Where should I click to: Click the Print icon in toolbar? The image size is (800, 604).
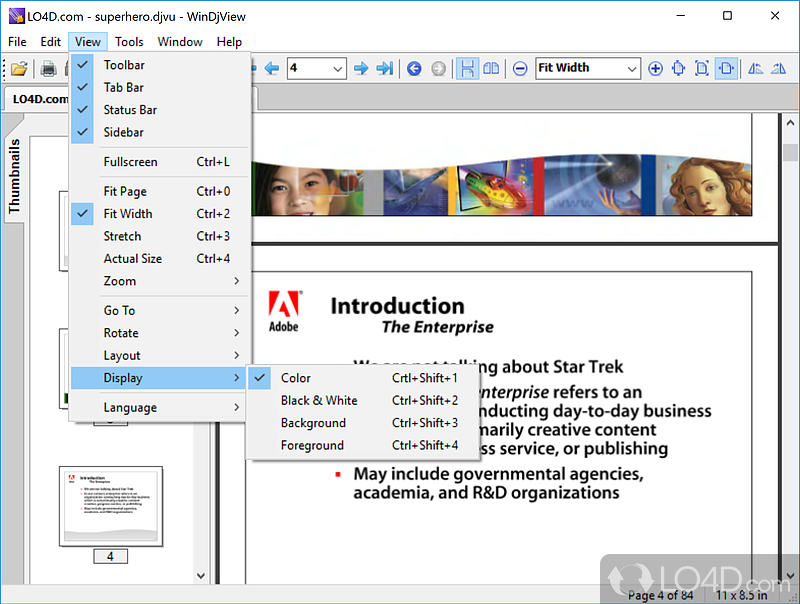[48, 68]
